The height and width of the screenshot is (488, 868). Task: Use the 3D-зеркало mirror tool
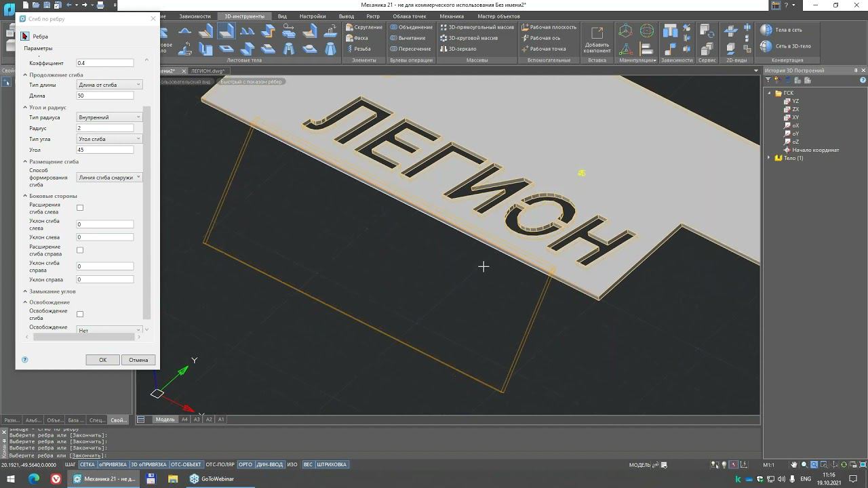(x=458, y=49)
